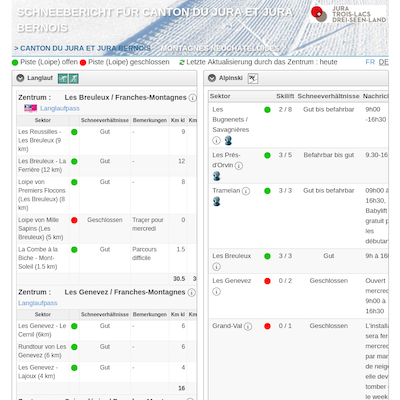Open info icon for Les Breuleux alpine sector
The height and width of the screenshot is (400, 400).
click(216, 267)
